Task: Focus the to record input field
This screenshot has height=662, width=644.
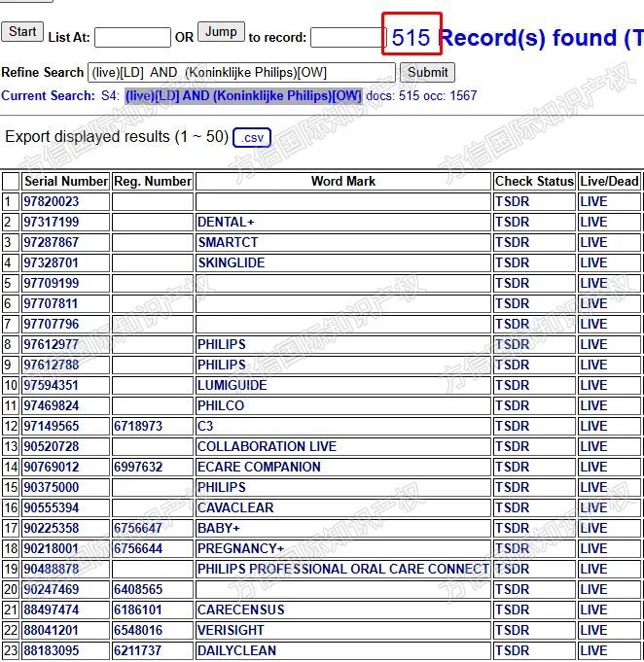Action: tap(348, 38)
